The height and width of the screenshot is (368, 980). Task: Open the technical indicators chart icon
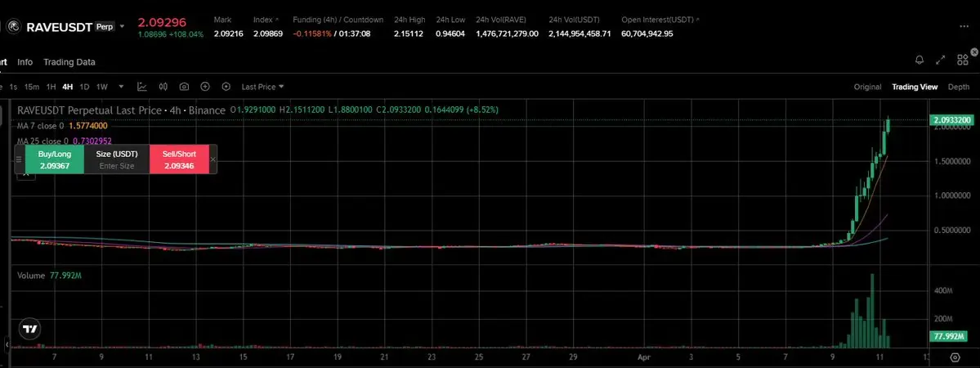pyautogui.click(x=142, y=87)
